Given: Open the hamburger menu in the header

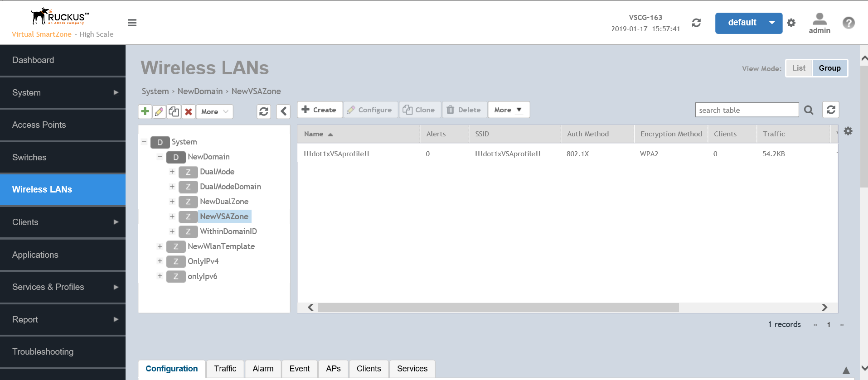Looking at the screenshot, I should [132, 23].
